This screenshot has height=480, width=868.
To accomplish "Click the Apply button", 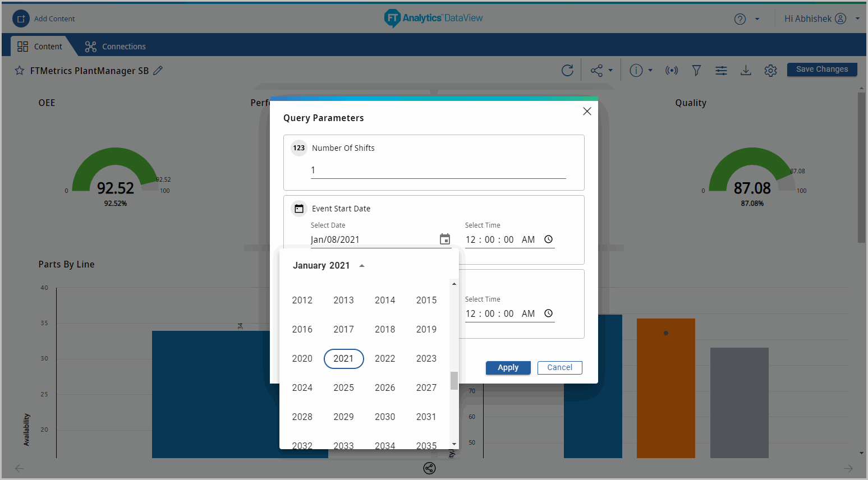I will pos(508,367).
